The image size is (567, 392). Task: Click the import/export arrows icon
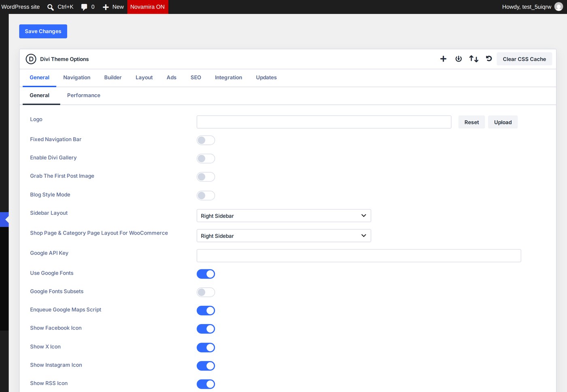[x=474, y=59]
